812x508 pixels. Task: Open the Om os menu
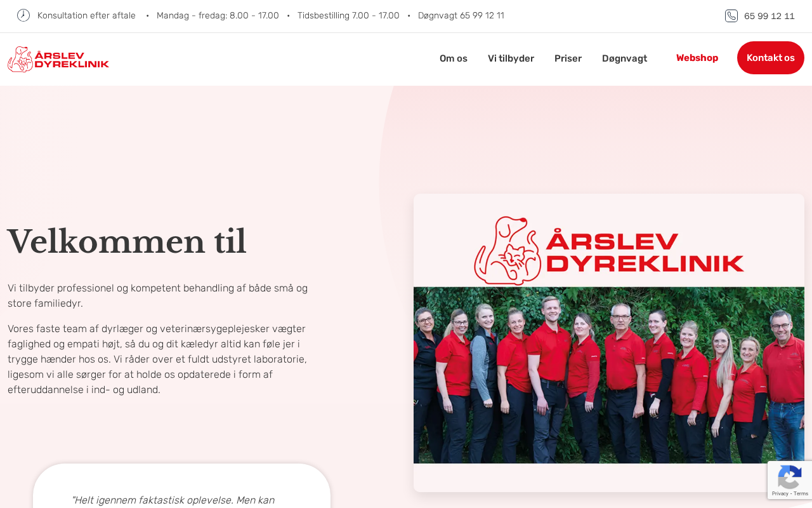click(454, 58)
